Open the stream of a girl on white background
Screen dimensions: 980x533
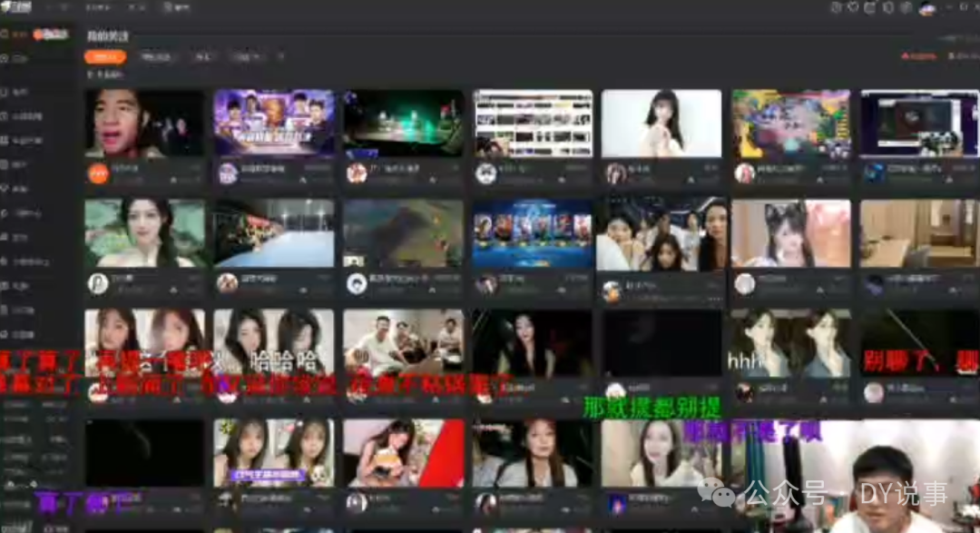661,123
